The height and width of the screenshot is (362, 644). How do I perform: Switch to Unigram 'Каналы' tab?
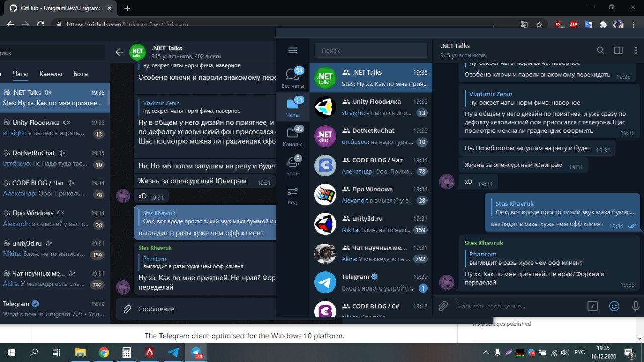(51, 74)
